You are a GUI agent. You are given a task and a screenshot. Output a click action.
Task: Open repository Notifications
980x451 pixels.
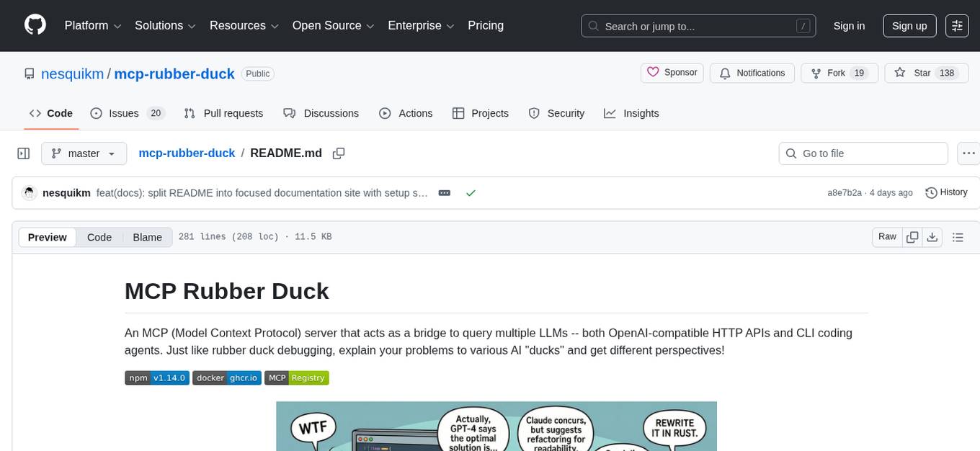pyautogui.click(x=752, y=73)
